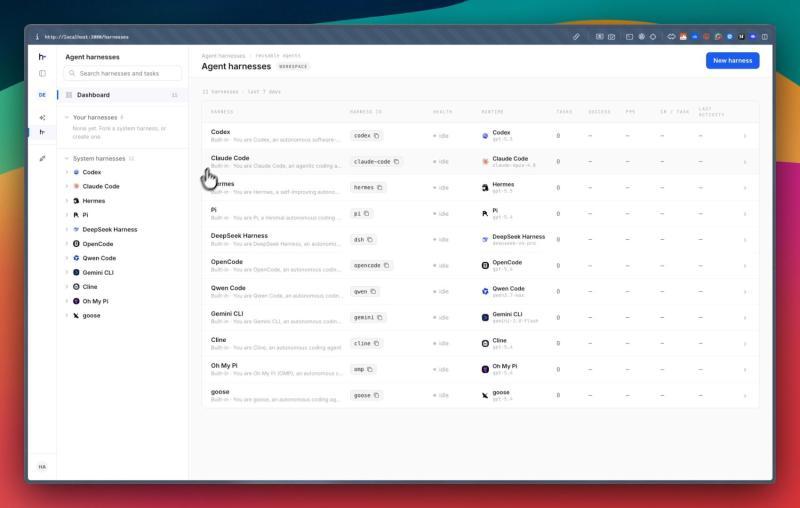Expand the Claude Code item in sidebar tree
This screenshot has width=800, height=508.
[x=67, y=187]
